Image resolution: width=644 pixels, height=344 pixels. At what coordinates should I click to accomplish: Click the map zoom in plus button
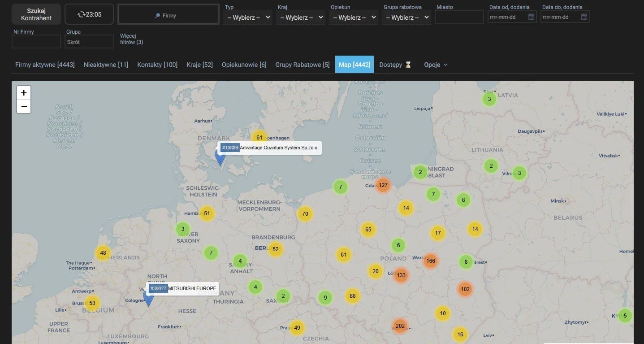[24, 93]
